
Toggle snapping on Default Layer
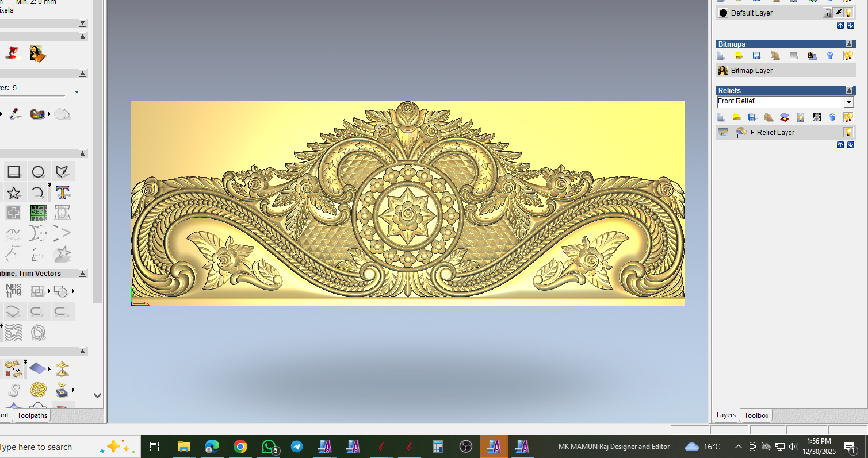(838, 13)
